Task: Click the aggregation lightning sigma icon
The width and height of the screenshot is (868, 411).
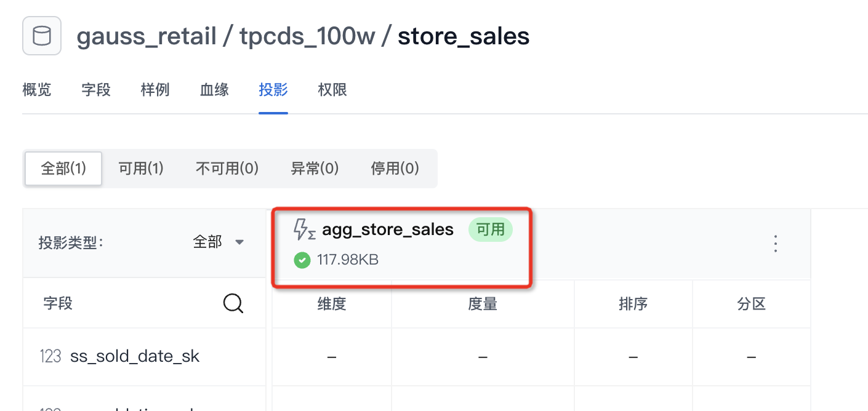Action: (305, 230)
